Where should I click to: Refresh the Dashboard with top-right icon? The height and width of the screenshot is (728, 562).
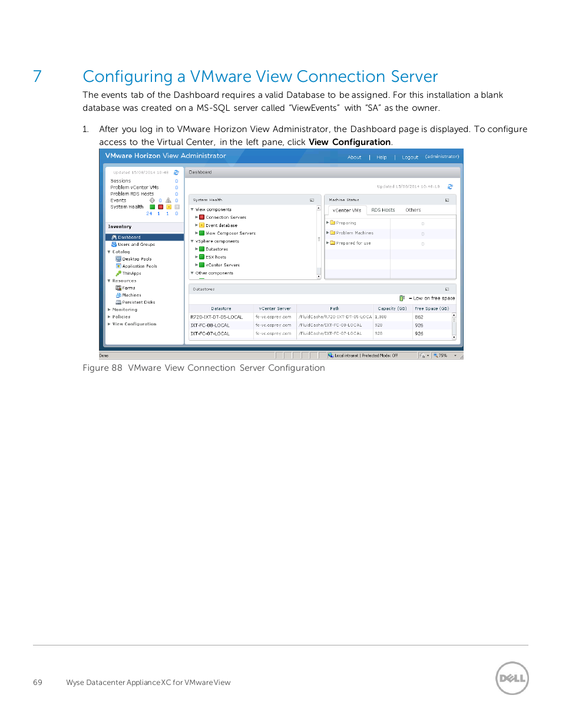click(450, 187)
